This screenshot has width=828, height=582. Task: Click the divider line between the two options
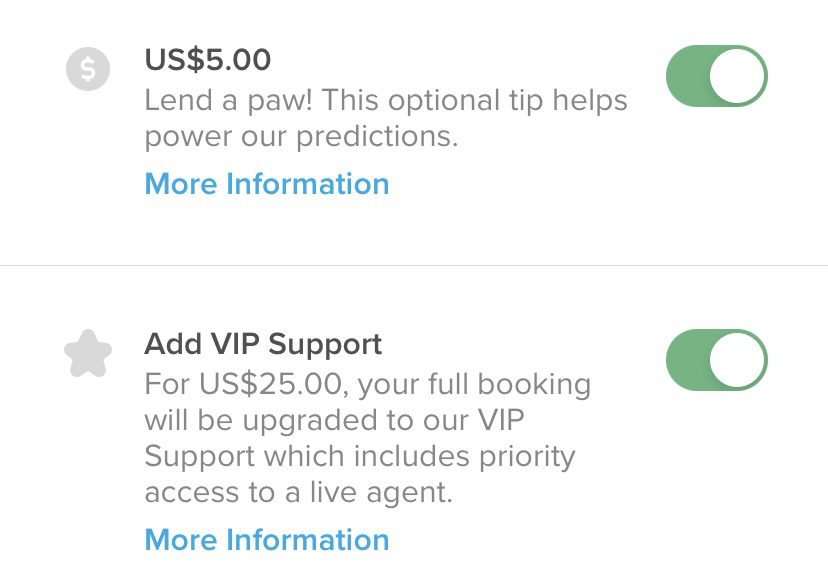tap(414, 265)
